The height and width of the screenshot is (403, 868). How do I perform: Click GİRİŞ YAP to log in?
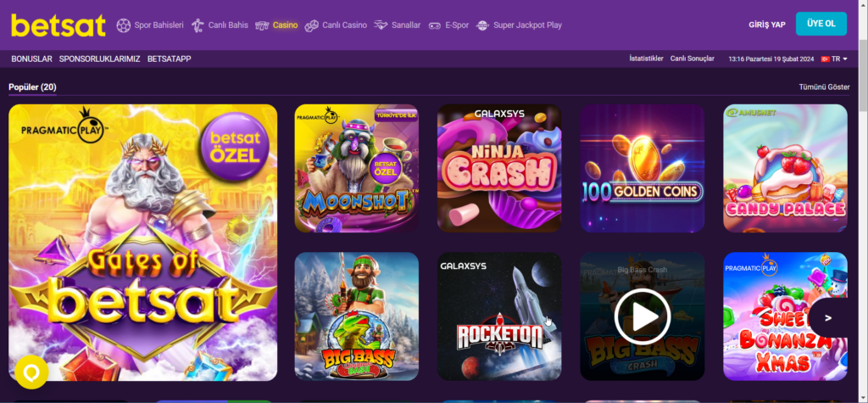tap(766, 25)
